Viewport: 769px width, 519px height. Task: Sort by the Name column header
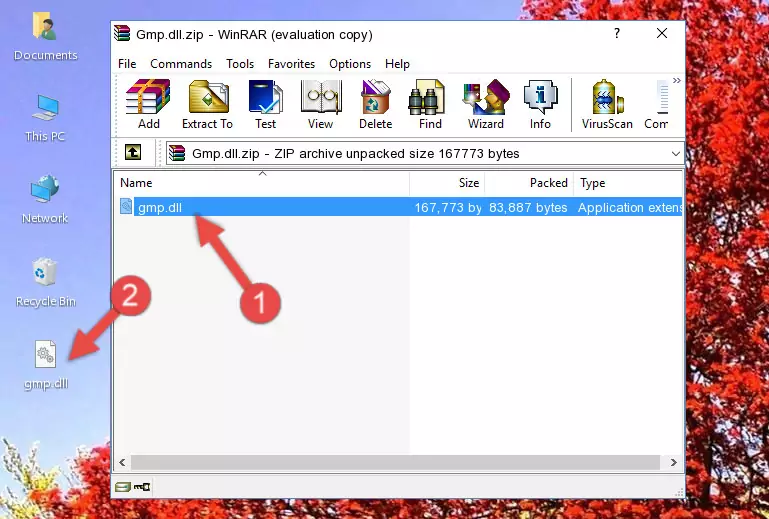[x=262, y=183]
